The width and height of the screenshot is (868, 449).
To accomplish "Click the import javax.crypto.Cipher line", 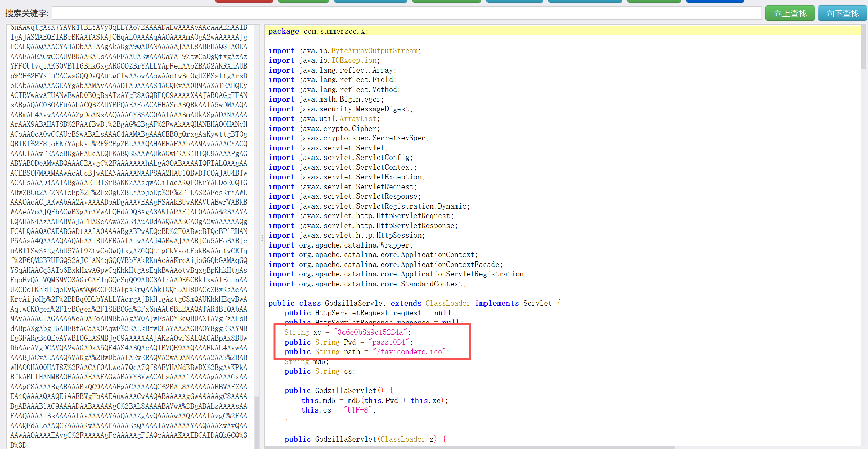I will point(324,129).
